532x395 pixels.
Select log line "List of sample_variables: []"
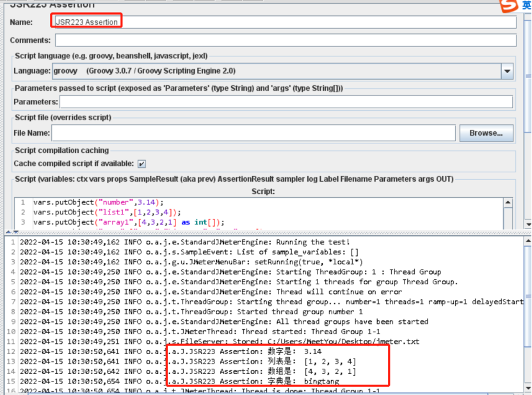pyautogui.click(x=189, y=252)
